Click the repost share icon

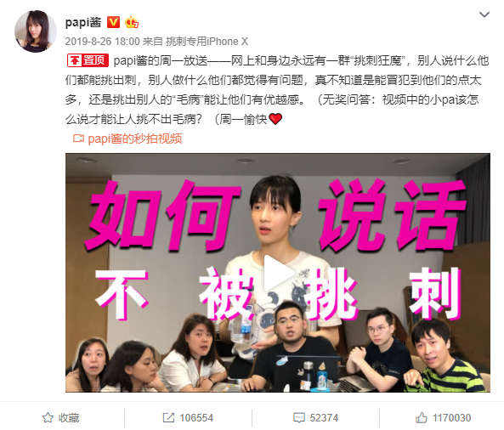[x=168, y=417]
